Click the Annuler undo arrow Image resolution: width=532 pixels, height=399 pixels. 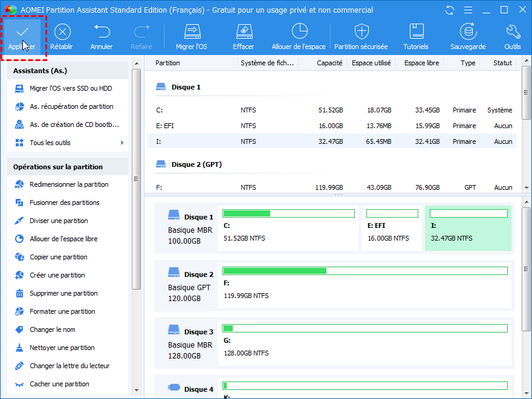[102, 32]
